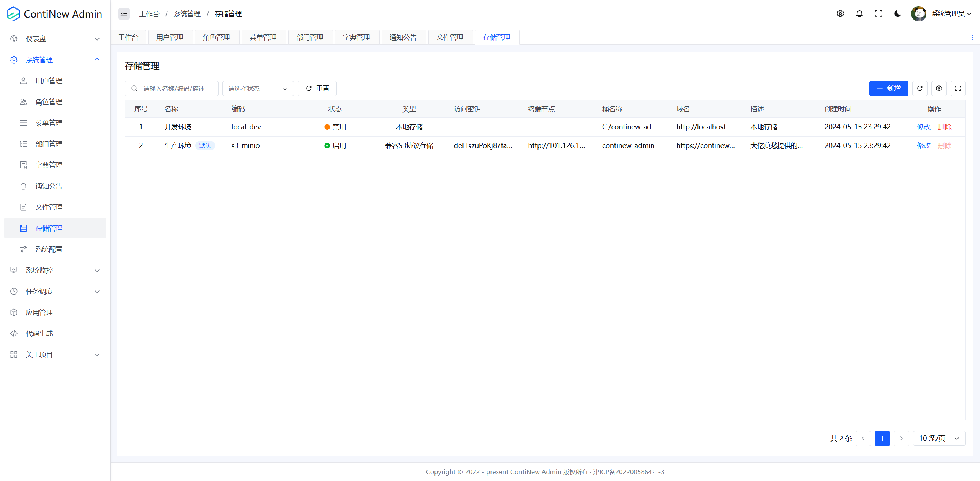Open 用户管理 in sidebar
The height and width of the screenshot is (481, 980).
tap(49, 81)
